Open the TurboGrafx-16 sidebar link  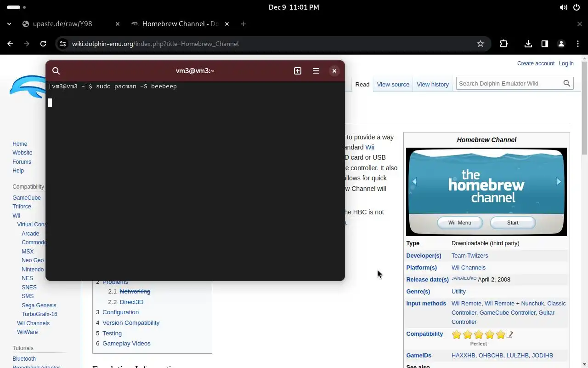(40, 314)
